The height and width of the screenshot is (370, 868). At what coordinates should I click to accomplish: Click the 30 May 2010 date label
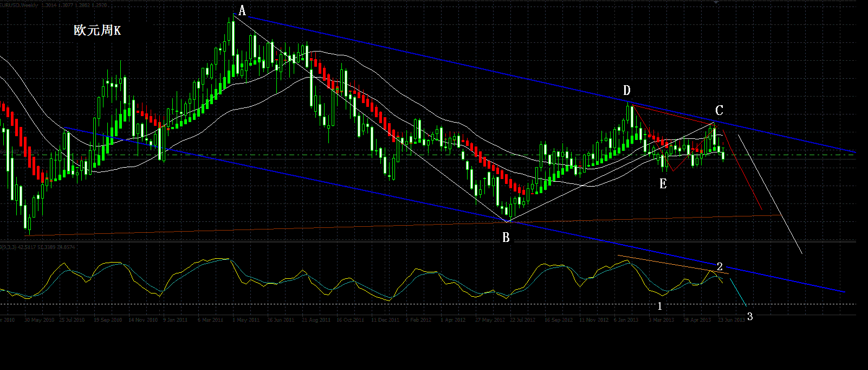(x=40, y=320)
